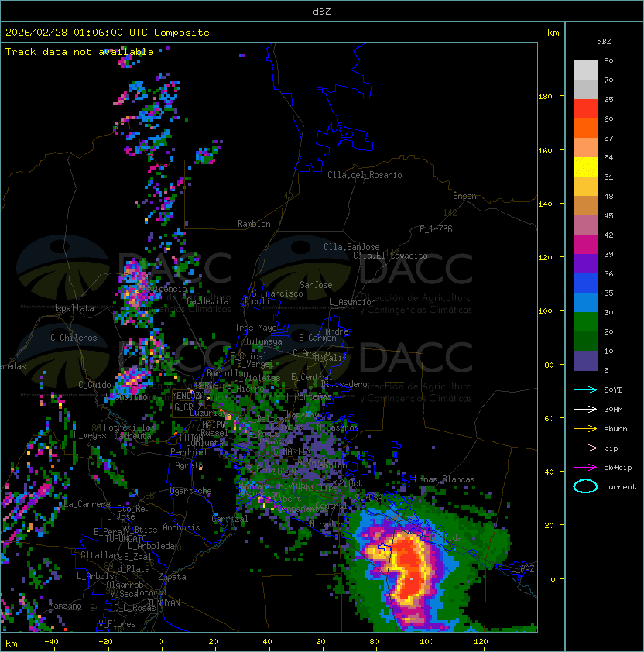Screen dimensions: 644x652
Task: Click the 'dBZ' title at top center
Action: 322,12
